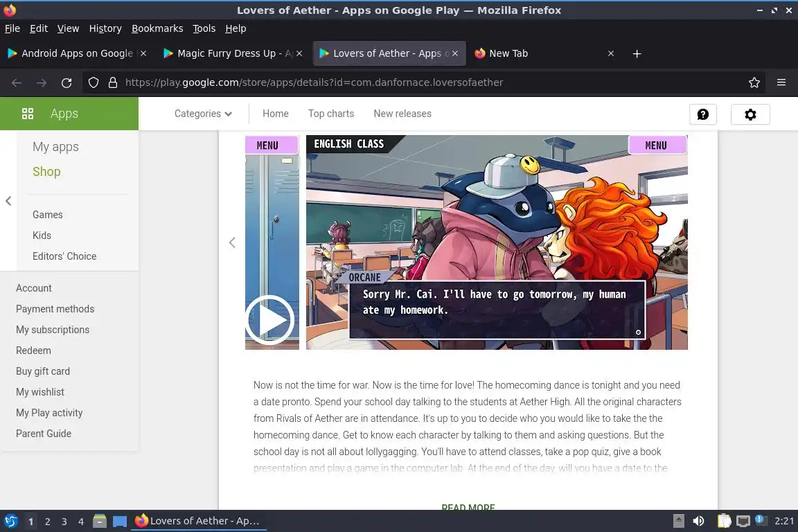Open My subscriptions
The height and width of the screenshot is (532, 798).
(x=53, y=330)
